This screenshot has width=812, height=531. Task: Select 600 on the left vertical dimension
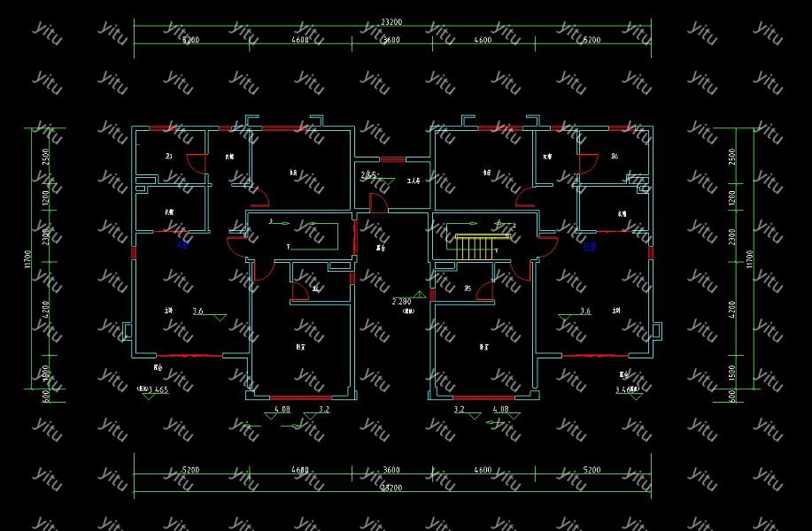click(x=45, y=396)
